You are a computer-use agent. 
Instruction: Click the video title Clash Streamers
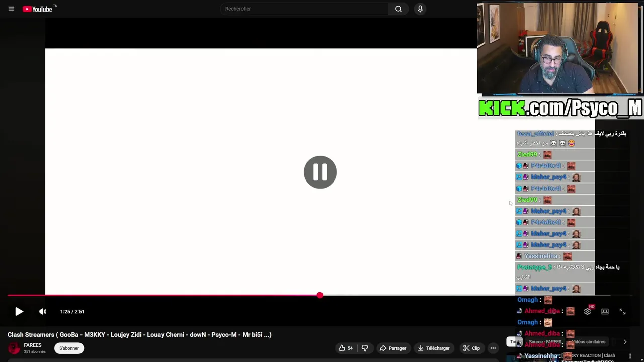click(139, 335)
